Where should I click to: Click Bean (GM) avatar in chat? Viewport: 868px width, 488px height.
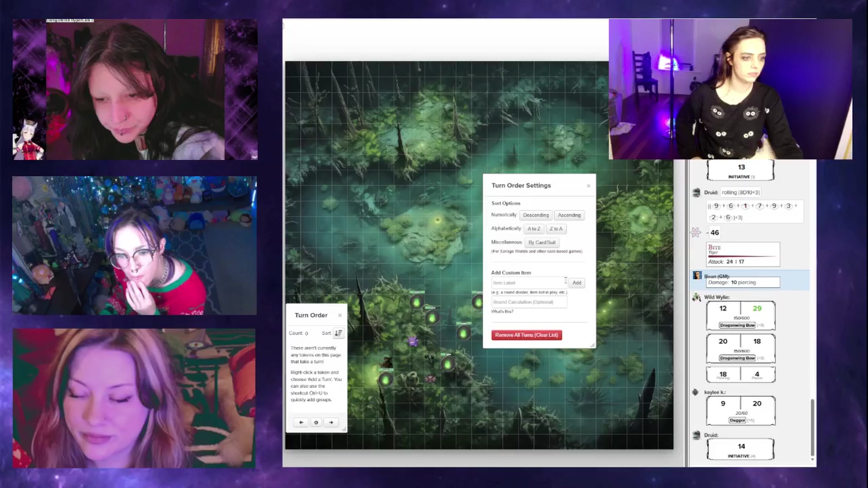pos(697,276)
